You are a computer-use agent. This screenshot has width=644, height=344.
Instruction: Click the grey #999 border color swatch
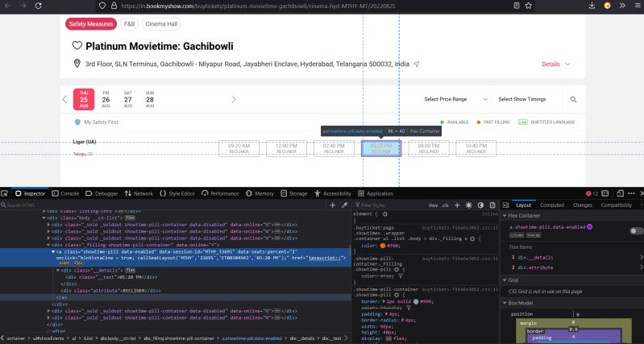(416, 302)
